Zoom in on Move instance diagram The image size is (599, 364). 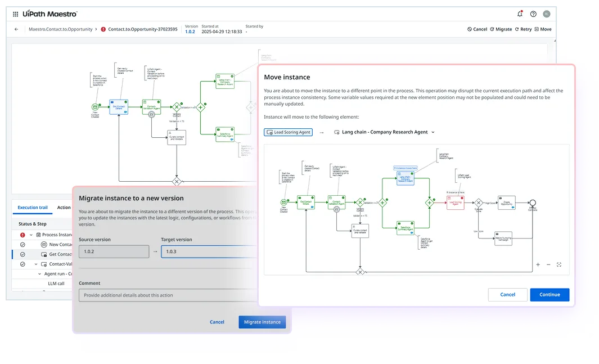(x=538, y=264)
